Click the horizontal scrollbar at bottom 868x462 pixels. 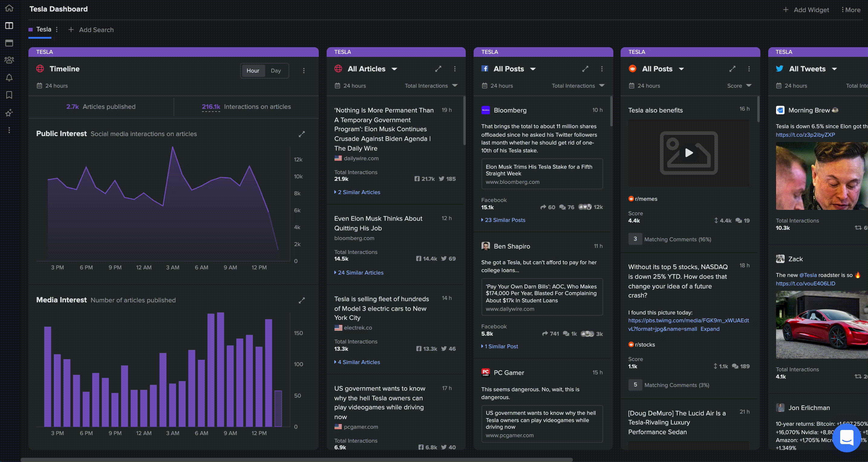click(x=296, y=460)
